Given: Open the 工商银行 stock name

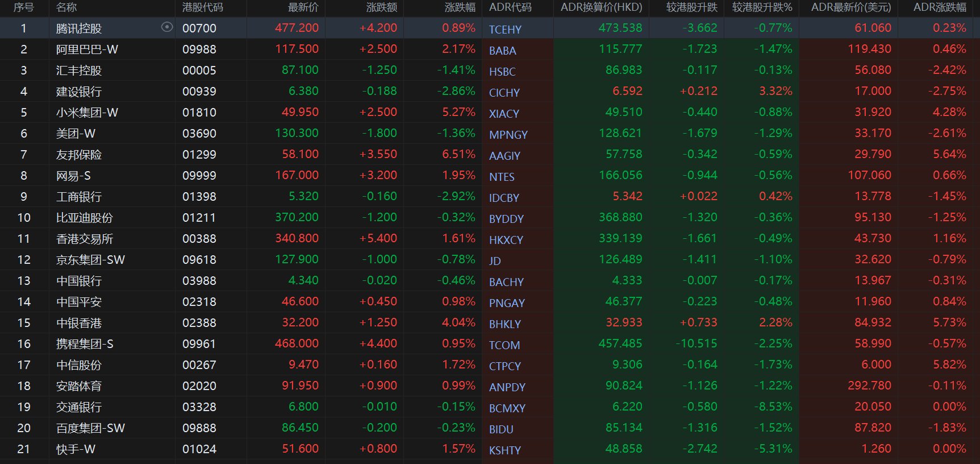Looking at the screenshot, I should click(79, 197).
